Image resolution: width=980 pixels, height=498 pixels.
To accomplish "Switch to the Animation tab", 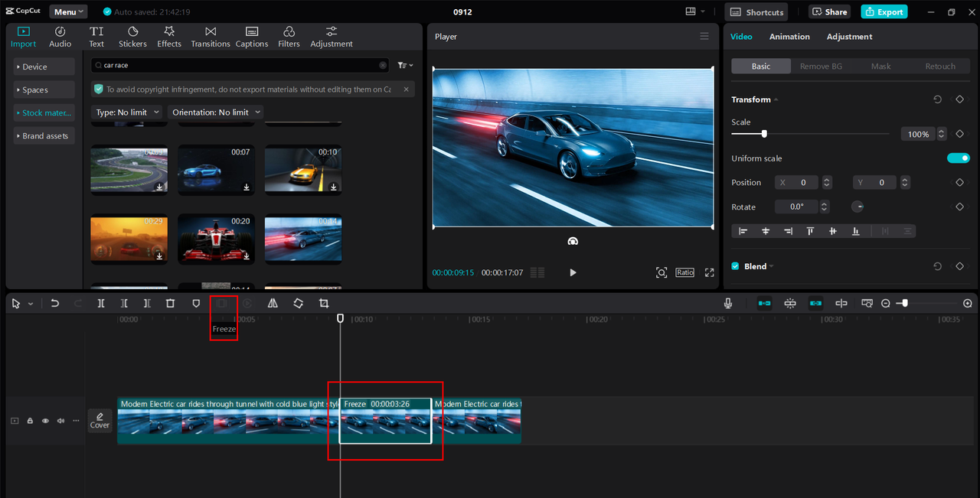I will point(789,37).
